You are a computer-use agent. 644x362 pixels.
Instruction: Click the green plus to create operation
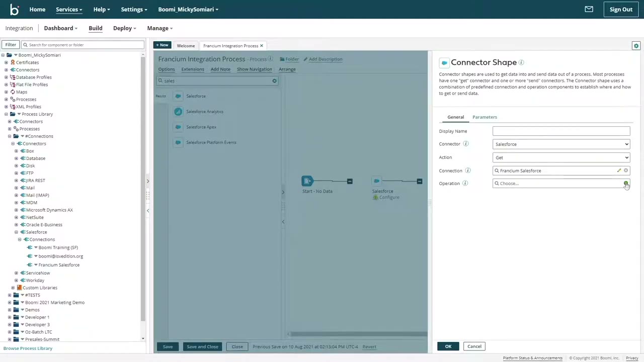pyautogui.click(x=626, y=184)
